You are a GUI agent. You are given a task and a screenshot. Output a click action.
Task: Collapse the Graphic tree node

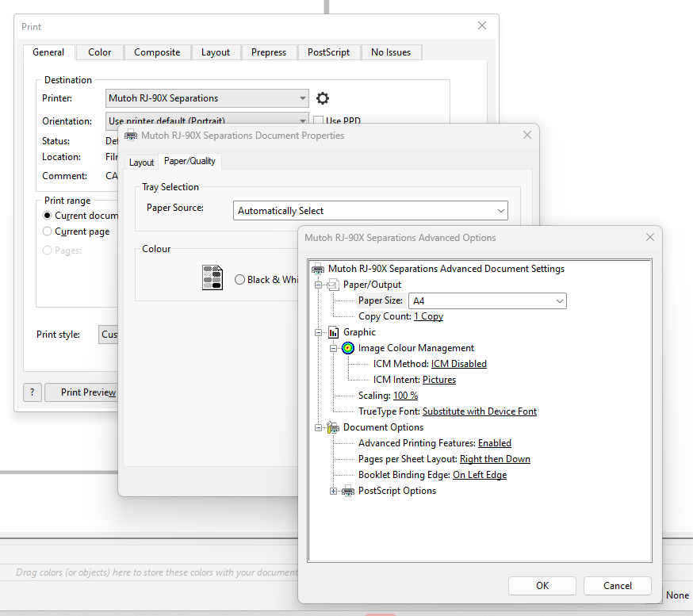pos(318,333)
